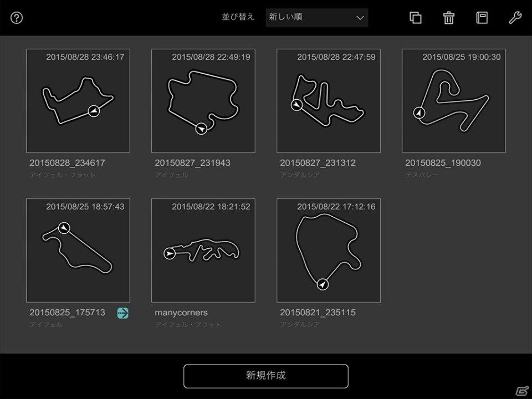Click the アイフェル・フラット label under manycorners
The height and width of the screenshot is (399, 532).
click(x=188, y=325)
